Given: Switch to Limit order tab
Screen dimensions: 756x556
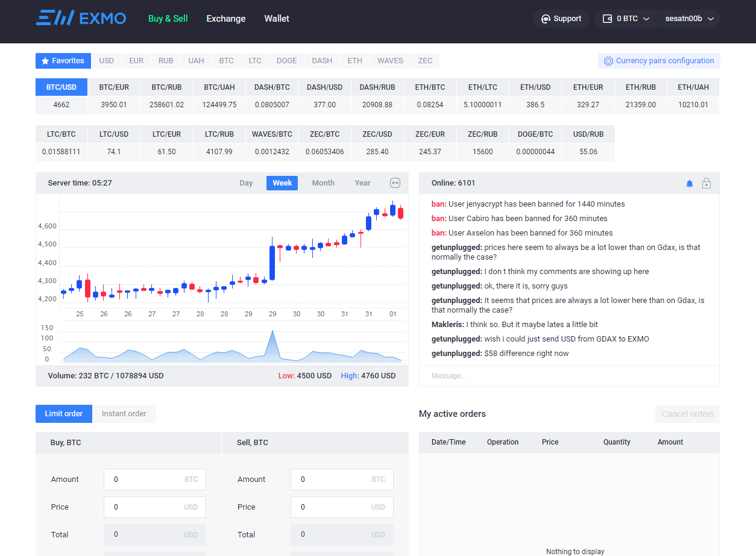Looking at the screenshot, I should [64, 414].
